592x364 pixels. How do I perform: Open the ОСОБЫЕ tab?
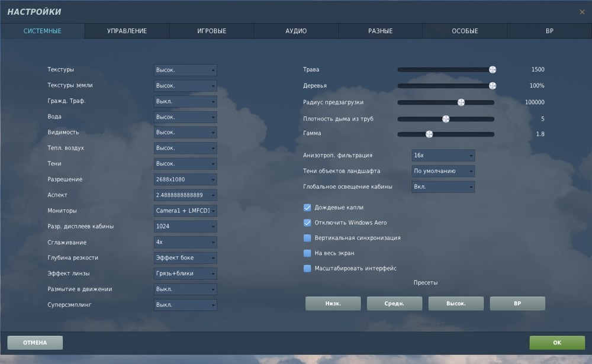coord(465,31)
